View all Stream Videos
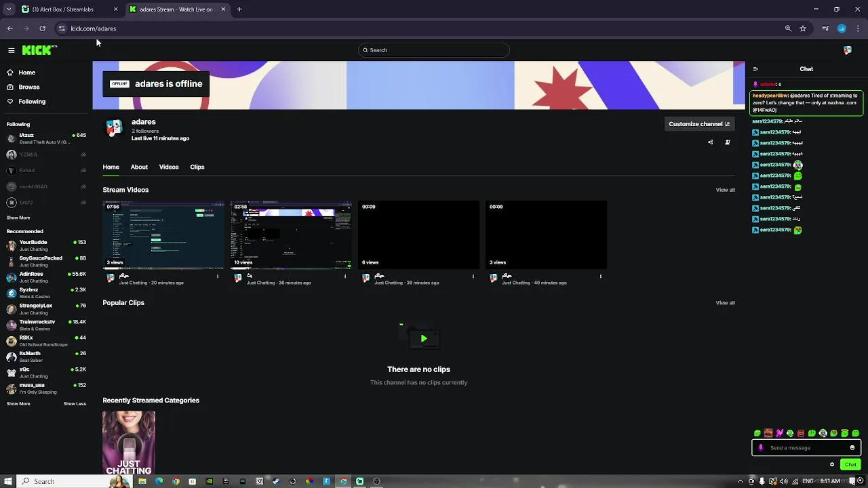868x488 pixels. point(725,190)
